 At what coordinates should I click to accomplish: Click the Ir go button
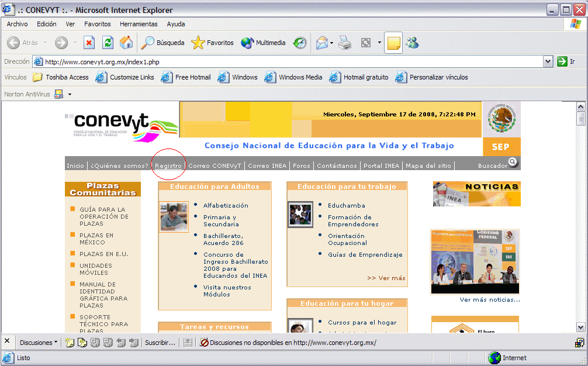[566, 61]
